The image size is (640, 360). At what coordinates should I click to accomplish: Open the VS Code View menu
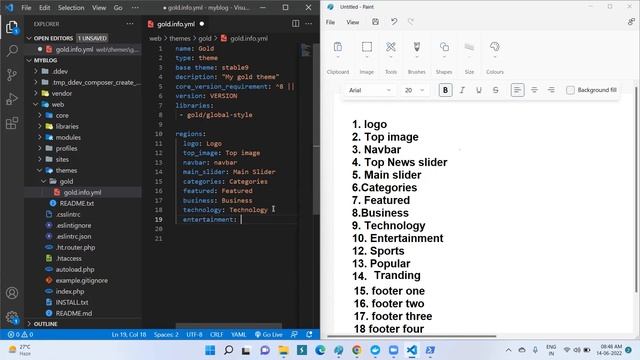coord(99,8)
